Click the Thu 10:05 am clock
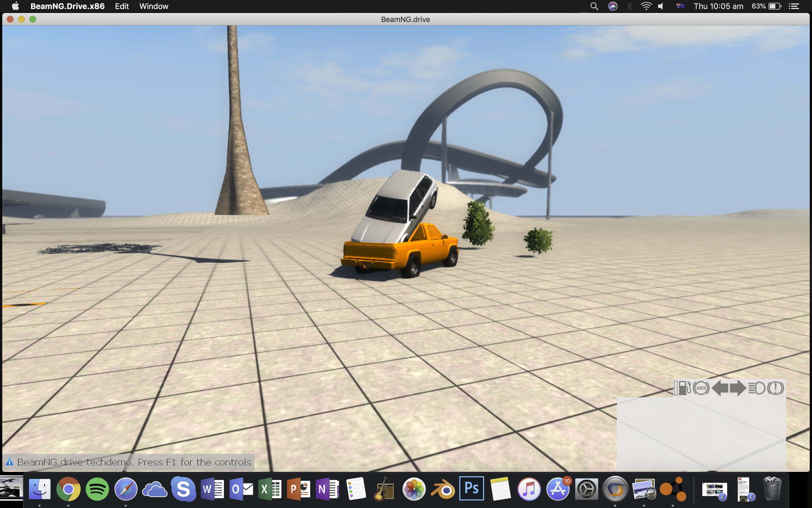Screen dimensions: 812x508 pyautogui.click(x=718, y=6)
